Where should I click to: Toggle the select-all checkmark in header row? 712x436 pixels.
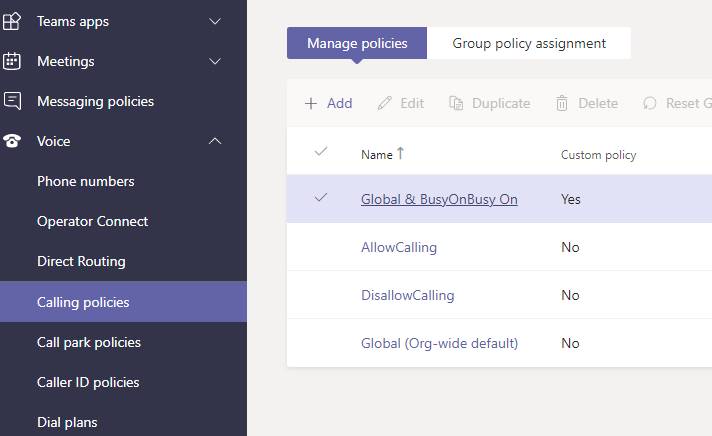321,151
